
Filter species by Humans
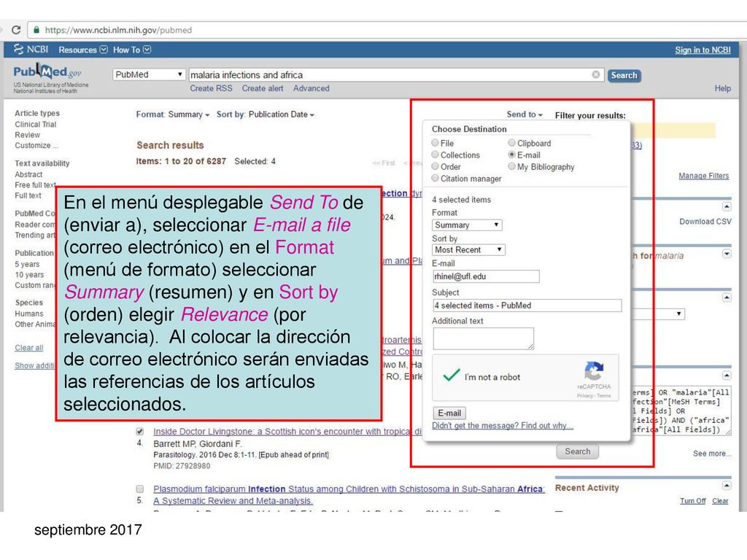(28, 314)
